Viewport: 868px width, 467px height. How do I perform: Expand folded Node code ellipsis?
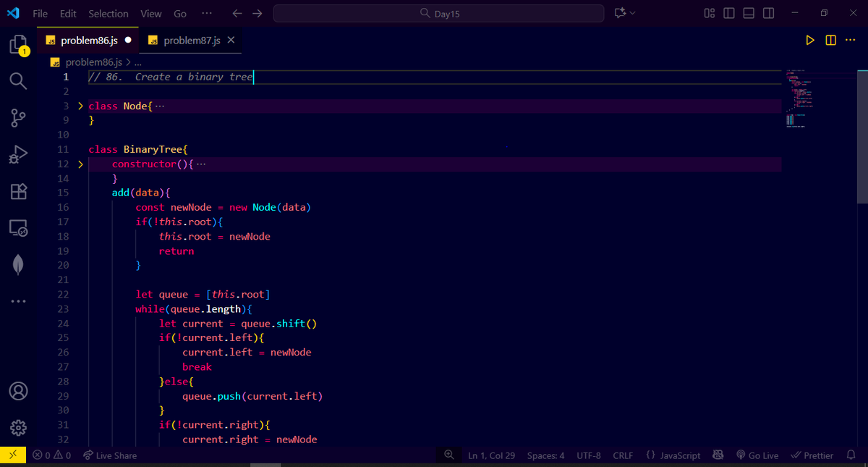(x=160, y=106)
